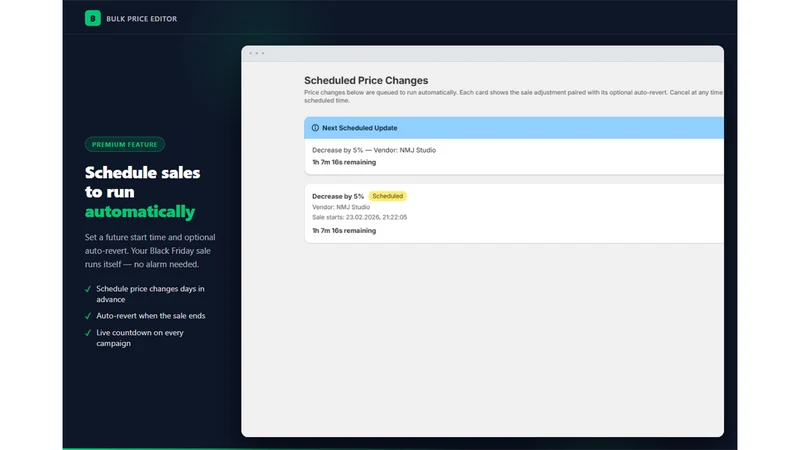Click checkmark next to 'Live countdown on every campaign'
800x450 pixels.
point(88,333)
